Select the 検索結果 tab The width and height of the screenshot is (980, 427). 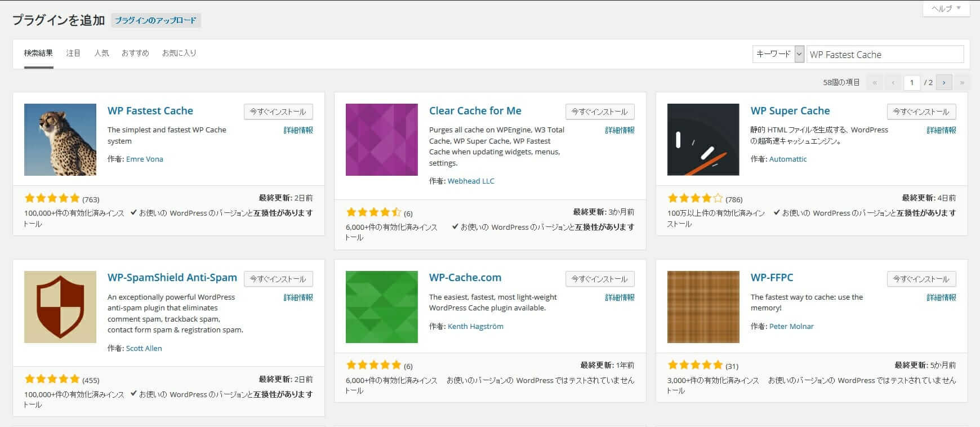pyautogui.click(x=38, y=54)
